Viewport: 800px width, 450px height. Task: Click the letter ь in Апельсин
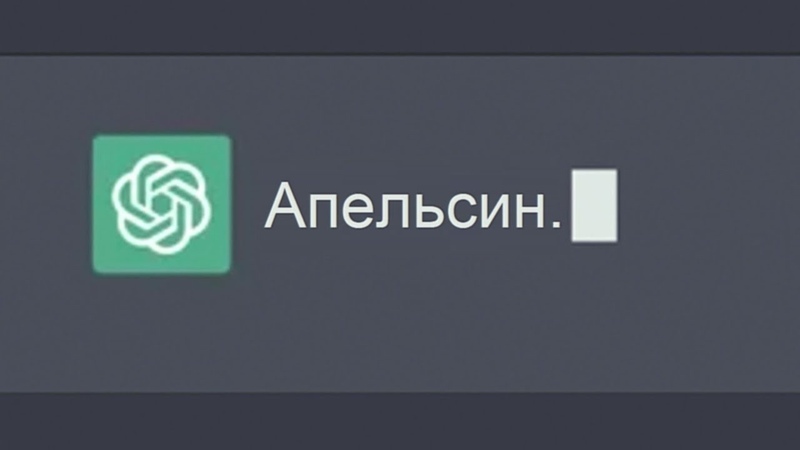coord(428,211)
